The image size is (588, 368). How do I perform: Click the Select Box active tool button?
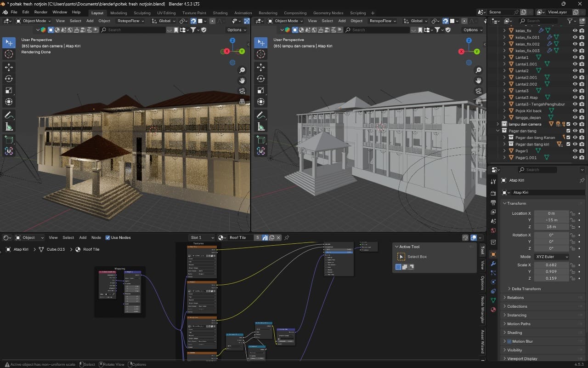point(401,257)
